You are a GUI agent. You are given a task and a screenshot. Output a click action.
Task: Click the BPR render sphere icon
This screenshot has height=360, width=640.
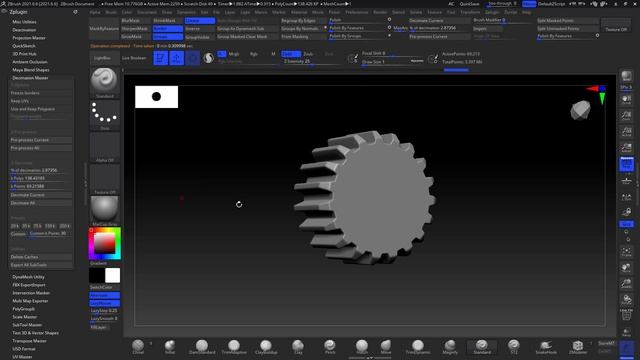click(x=626, y=77)
